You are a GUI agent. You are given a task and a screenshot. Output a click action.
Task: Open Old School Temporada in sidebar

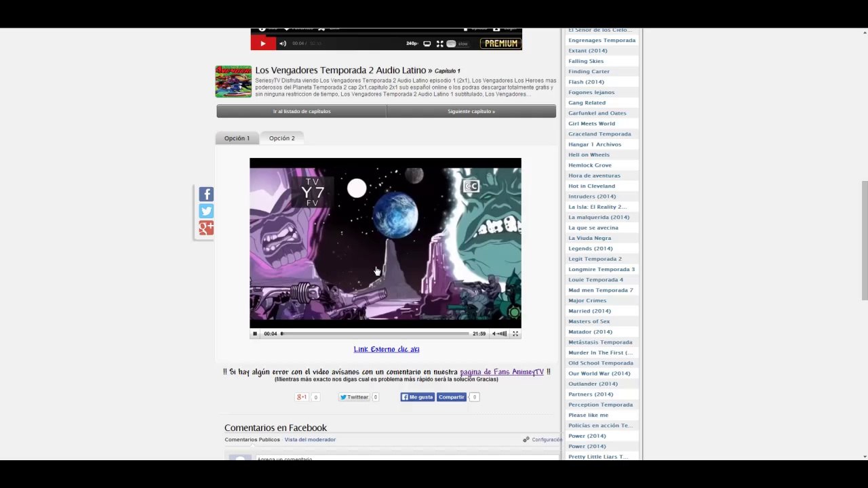[601, 363]
